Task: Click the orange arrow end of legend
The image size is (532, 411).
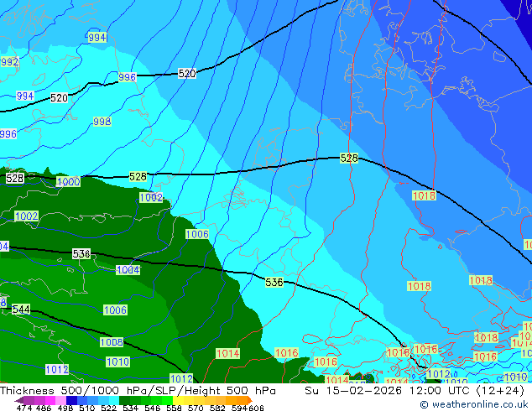Action: click(250, 400)
